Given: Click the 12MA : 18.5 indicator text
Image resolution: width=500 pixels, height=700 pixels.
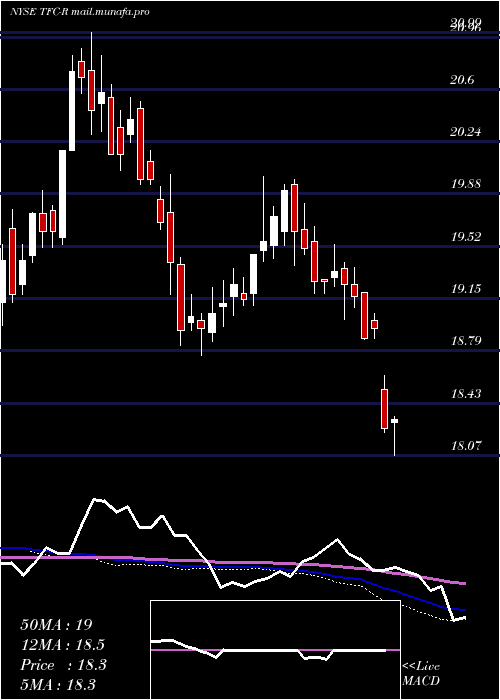Looking at the screenshot, I should pyautogui.click(x=63, y=645).
